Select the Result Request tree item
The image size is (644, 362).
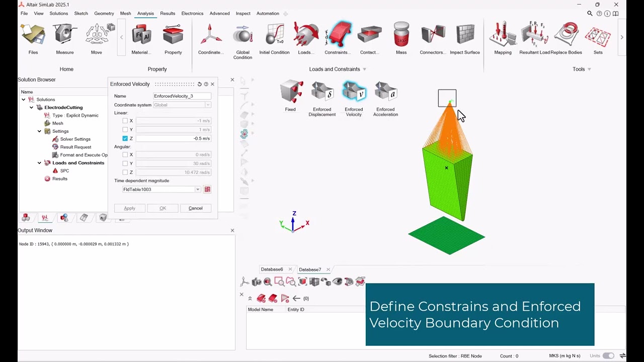click(x=75, y=147)
